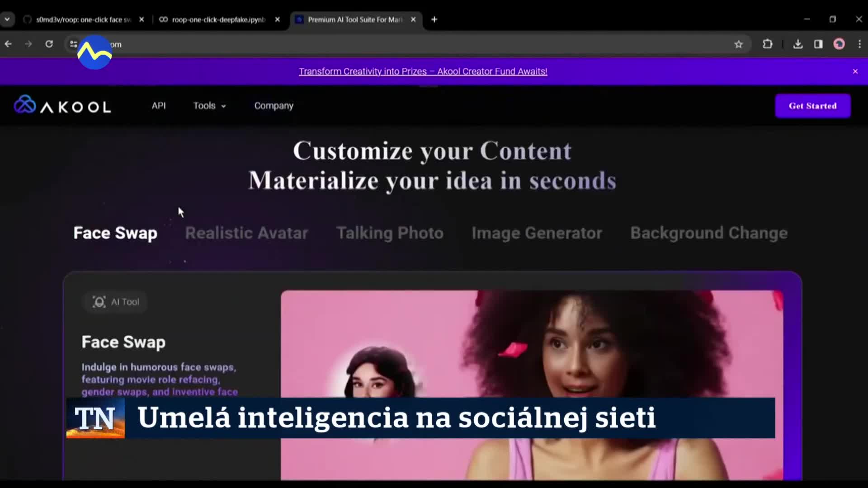Reload the current page
Screen dimensions: 868x488
[49, 44]
